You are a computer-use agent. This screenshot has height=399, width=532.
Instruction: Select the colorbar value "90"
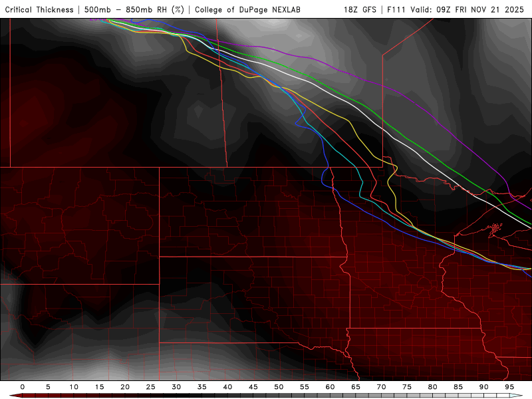coord(483,387)
